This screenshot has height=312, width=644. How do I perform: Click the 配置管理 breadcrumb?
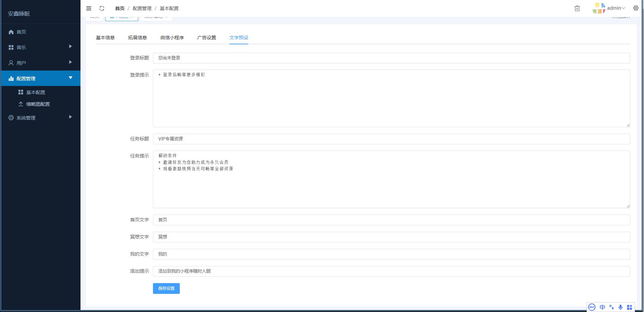point(142,8)
